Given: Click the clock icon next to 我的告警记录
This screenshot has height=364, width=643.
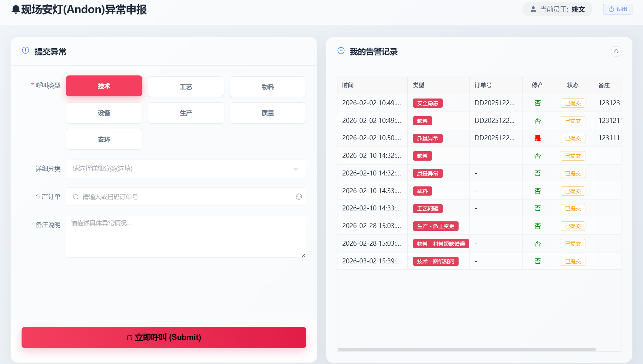Looking at the screenshot, I should coord(341,51).
